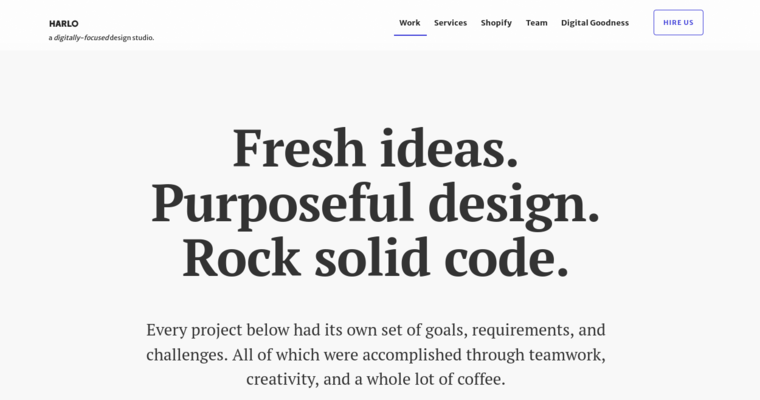Navigate to the Team page
The height and width of the screenshot is (400, 760).
[537, 23]
